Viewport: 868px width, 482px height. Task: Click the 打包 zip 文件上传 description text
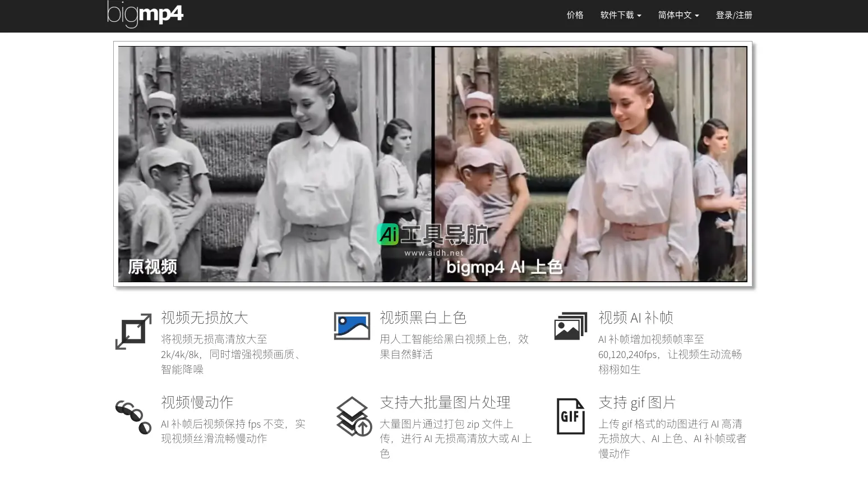(x=455, y=438)
